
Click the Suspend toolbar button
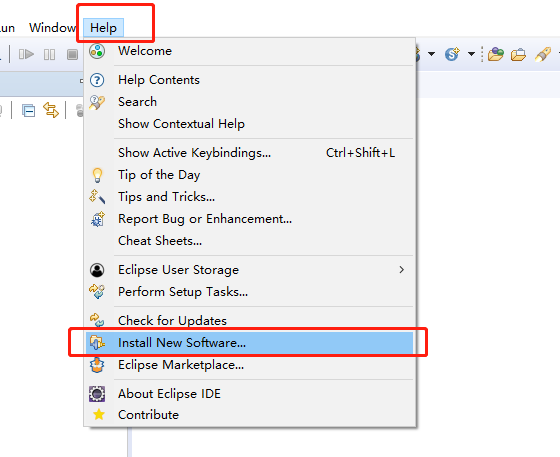click(49, 55)
